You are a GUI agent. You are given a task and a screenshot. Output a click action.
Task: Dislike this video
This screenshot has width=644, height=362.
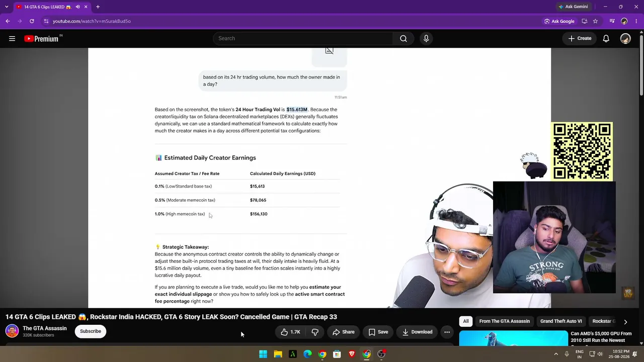pyautogui.click(x=315, y=332)
